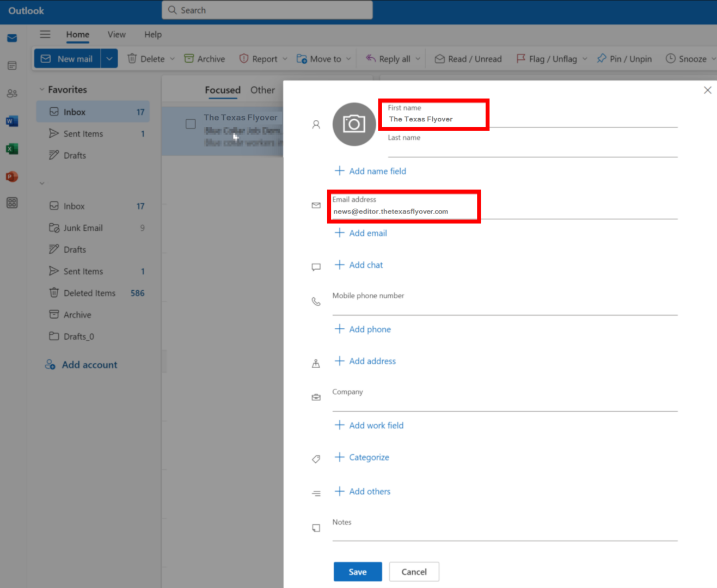Image resolution: width=717 pixels, height=588 pixels.
Task: Open the View ribbon tab
Action: click(117, 34)
